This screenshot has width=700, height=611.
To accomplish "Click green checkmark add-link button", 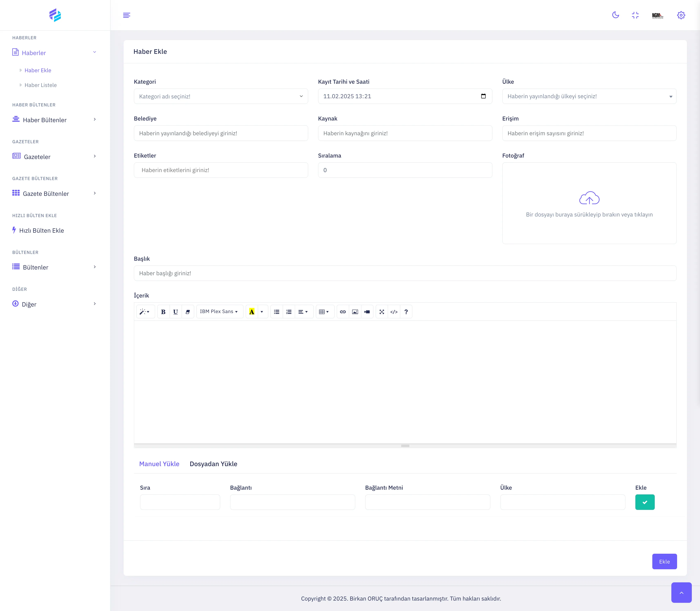I will (644, 502).
